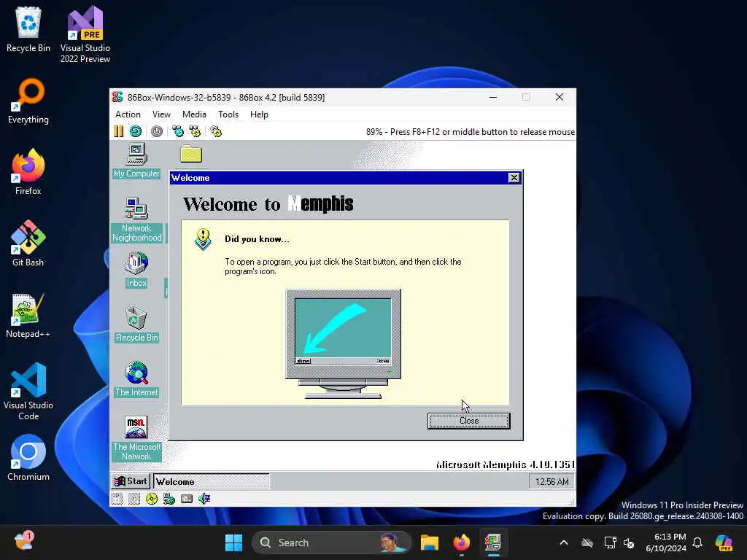
Task: Click the hard disk status bar icon
Action: click(187, 499)
